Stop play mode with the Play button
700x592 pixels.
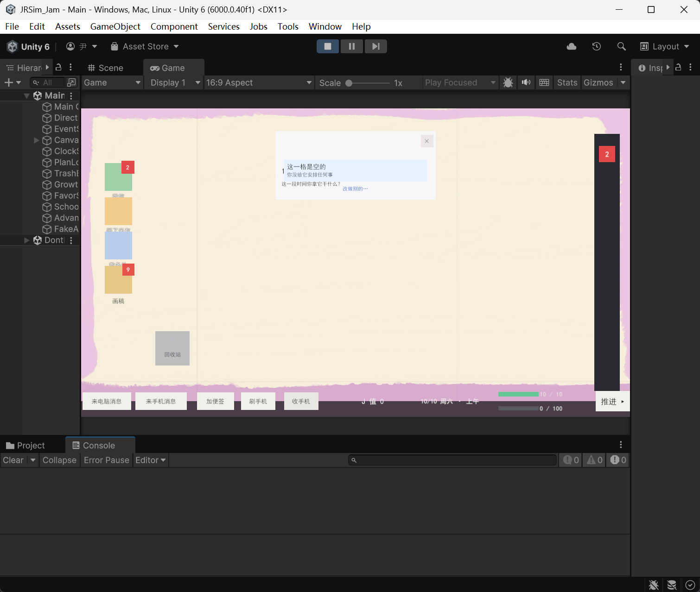[x=328, y=46]
